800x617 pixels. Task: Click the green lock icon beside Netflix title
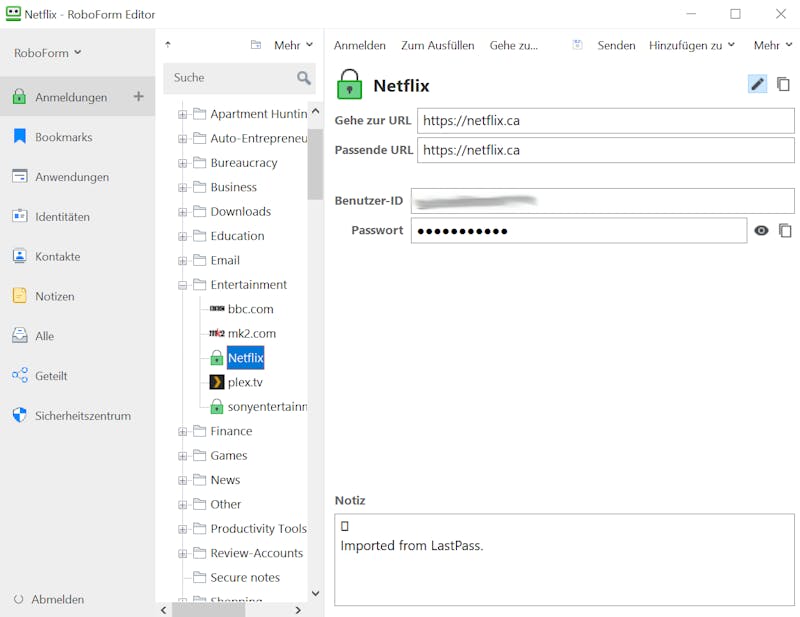[x=349, y=84]
